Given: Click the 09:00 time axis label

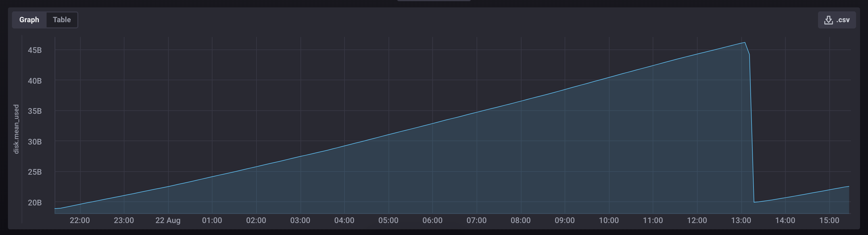Looking at the screenshot, I should click(565, 220).
